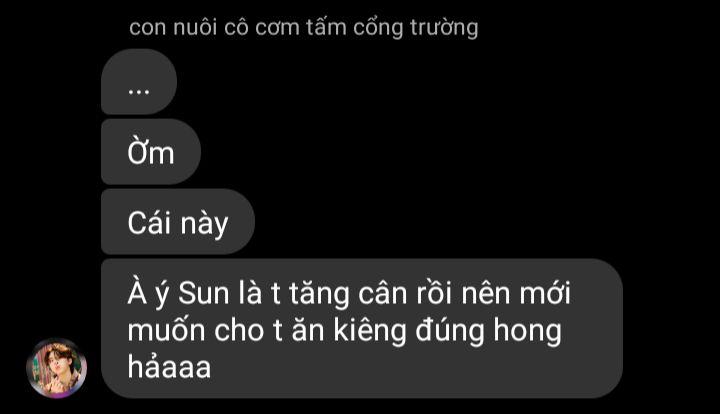720x414 pixels.
Task: Click the word "Cái" in third bubble
Action: [x=149, y=223]
